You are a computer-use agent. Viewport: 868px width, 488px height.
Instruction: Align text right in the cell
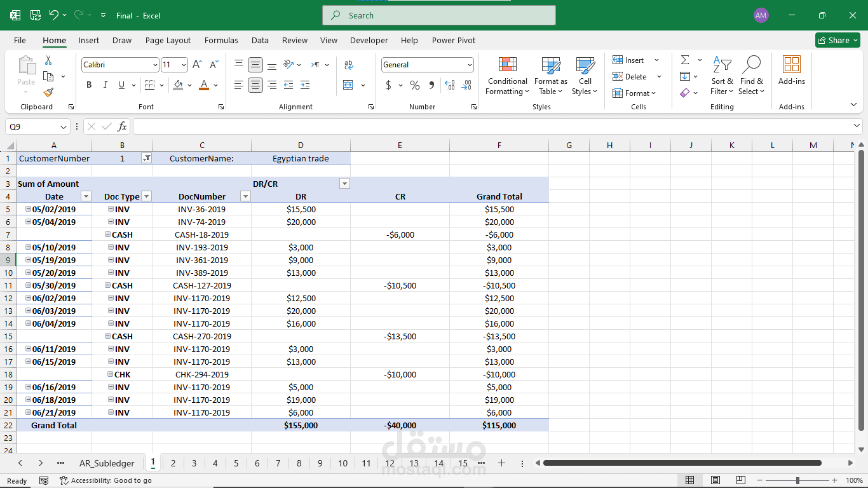pyautogui.click(x=272, y=85)
